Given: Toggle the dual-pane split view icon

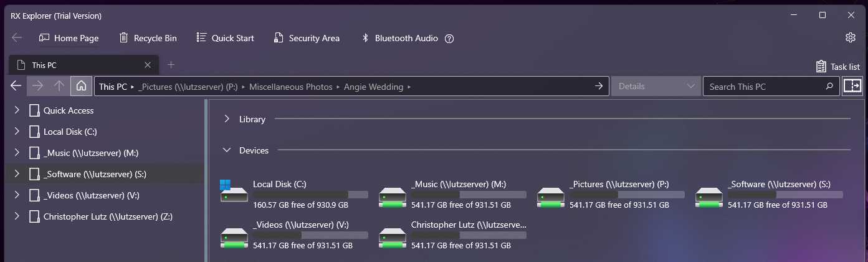Looking at the screenshot, I should 851,86.
